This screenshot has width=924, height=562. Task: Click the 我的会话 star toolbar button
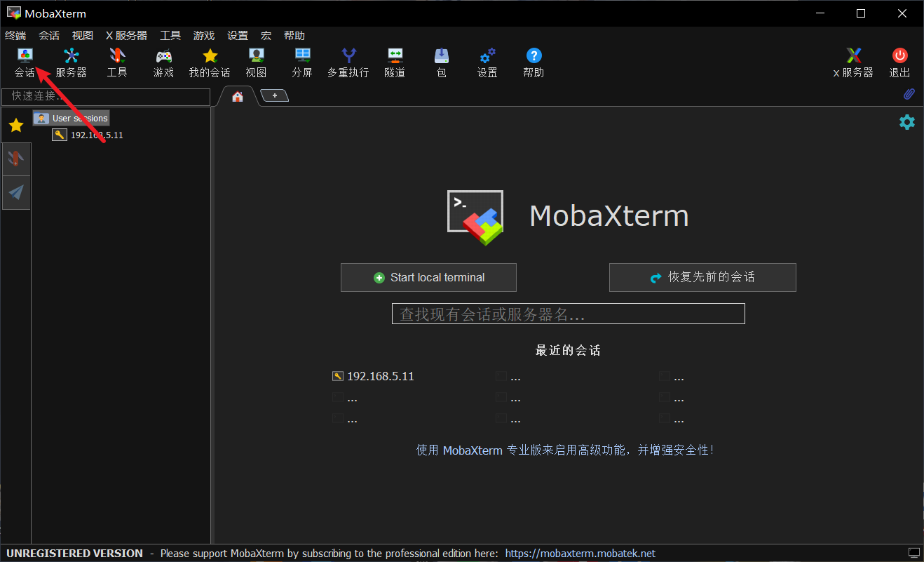210,62
